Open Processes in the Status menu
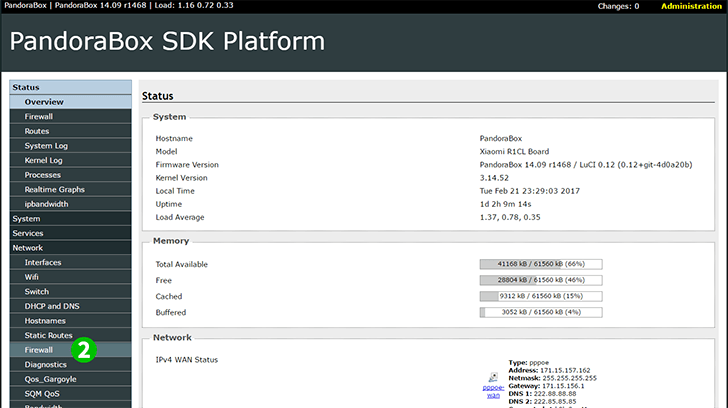Image resolution: width=728 pixels, height=408 pixels. click(43, 175)
